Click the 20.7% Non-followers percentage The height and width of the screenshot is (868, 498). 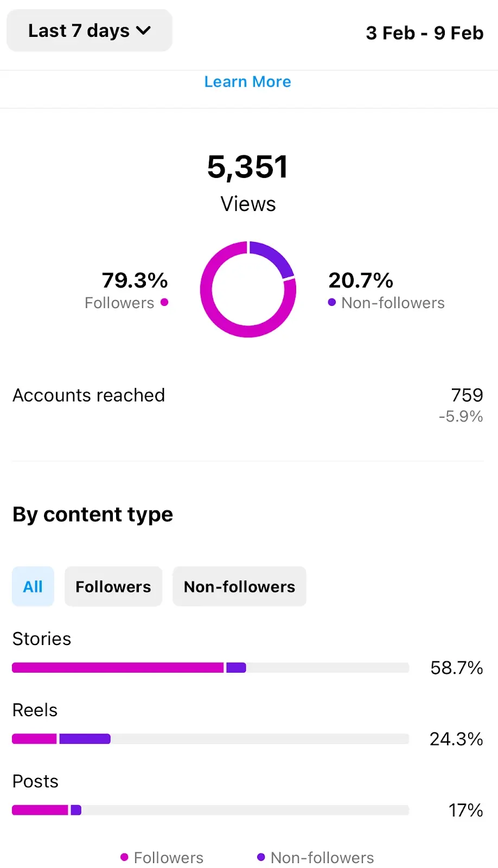[360, 280]
